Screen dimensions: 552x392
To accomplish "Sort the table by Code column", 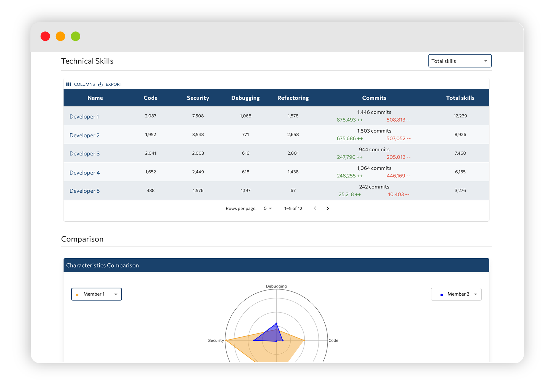I will click(150, 98).
